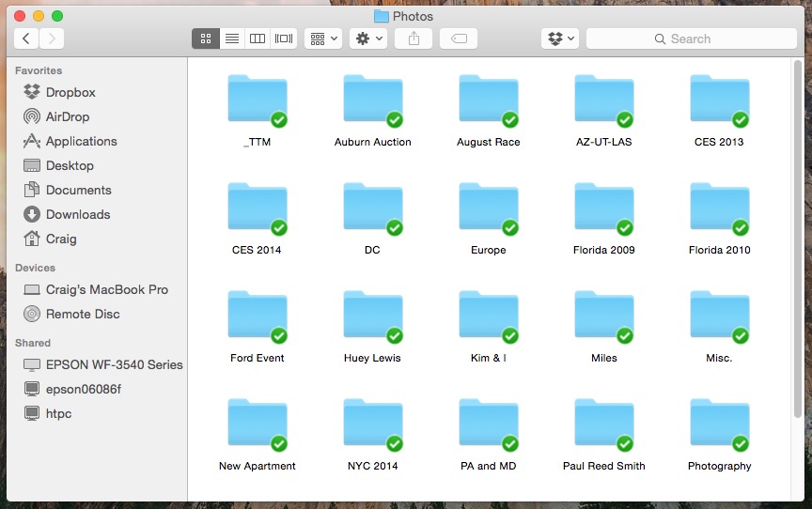Go back with the back arrow
Image resolution: width=812 pixels, height=509 pixels.
[x=26, y=39]
